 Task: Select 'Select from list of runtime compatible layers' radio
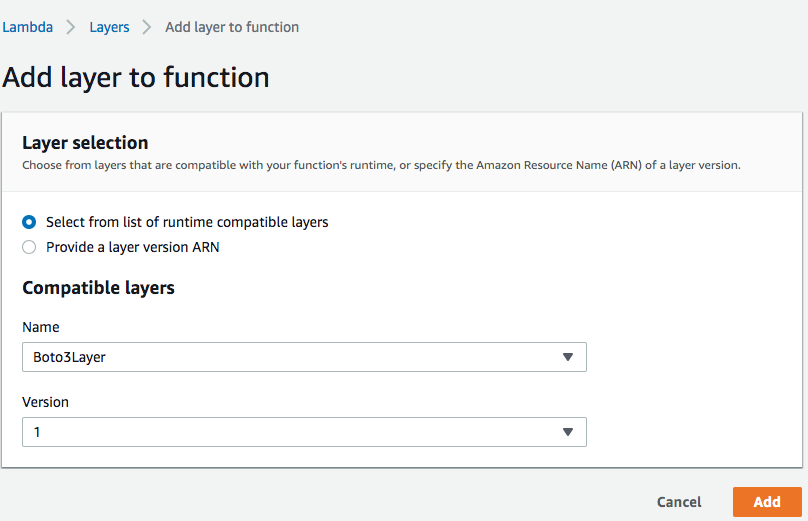pyautogui.click(x=29, y=222)
